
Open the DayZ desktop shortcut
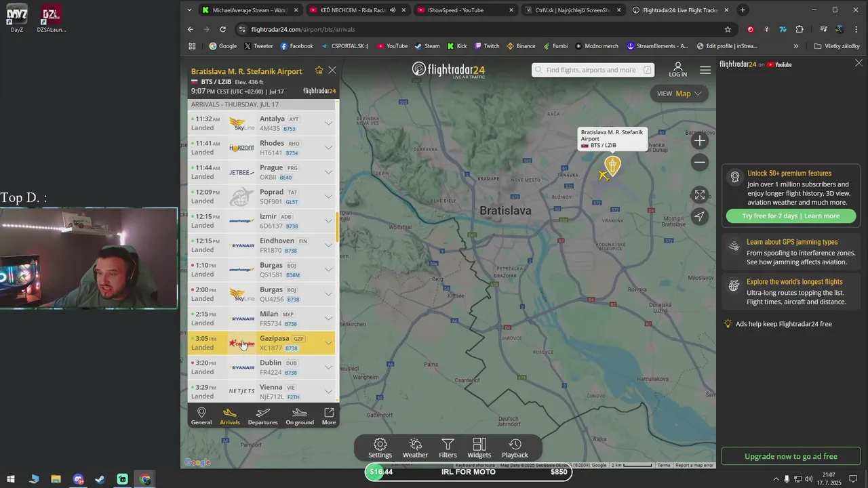[16, 18]
